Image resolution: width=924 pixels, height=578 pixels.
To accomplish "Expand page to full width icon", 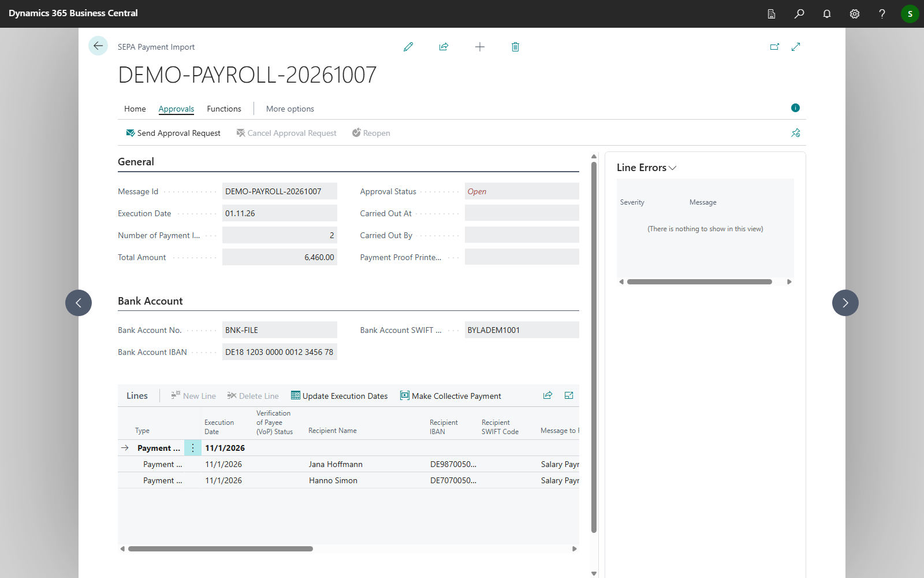I will pos(796,47).
